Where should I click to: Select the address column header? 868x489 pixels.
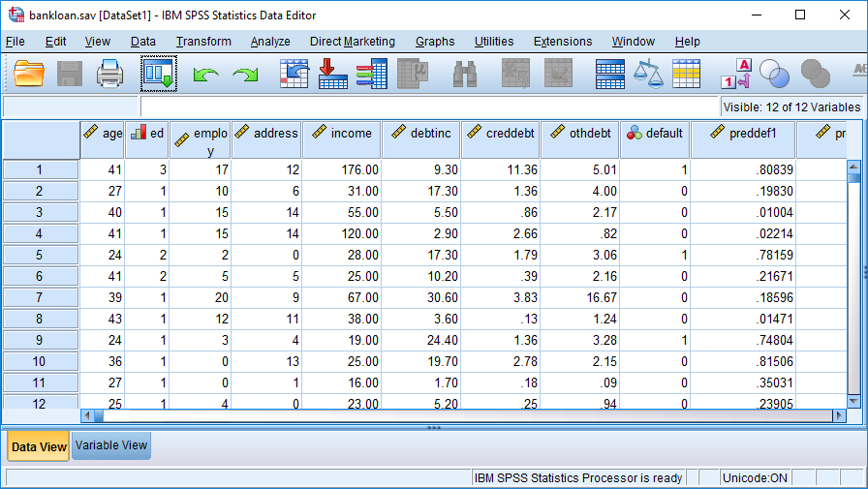pos(266,140)
